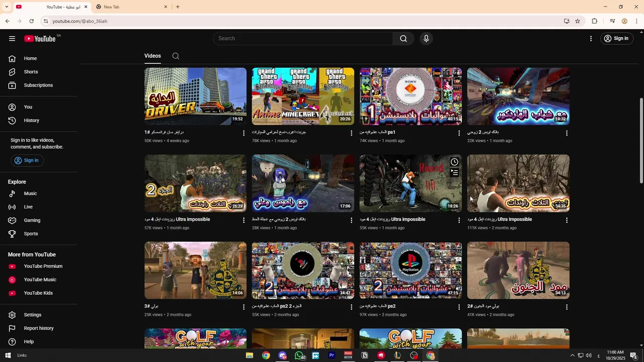644x362 pixels.
Task: Open options menu for 97K views ps2 video
Action: 459,307
